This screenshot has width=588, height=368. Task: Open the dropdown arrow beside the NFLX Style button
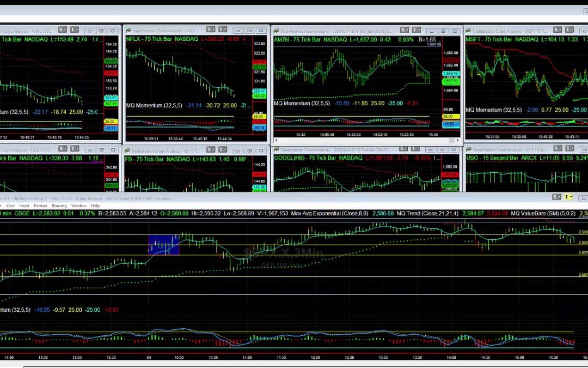[214, 29]
